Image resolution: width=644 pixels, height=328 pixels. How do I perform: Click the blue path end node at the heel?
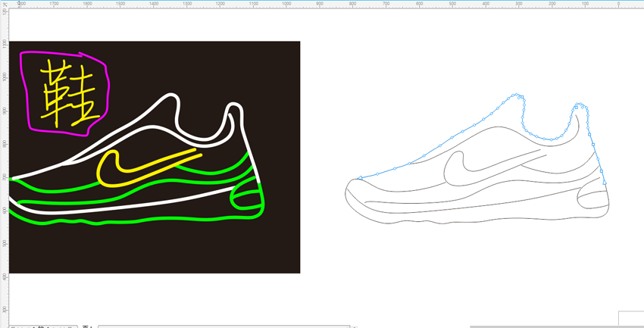tap(605, 182)
